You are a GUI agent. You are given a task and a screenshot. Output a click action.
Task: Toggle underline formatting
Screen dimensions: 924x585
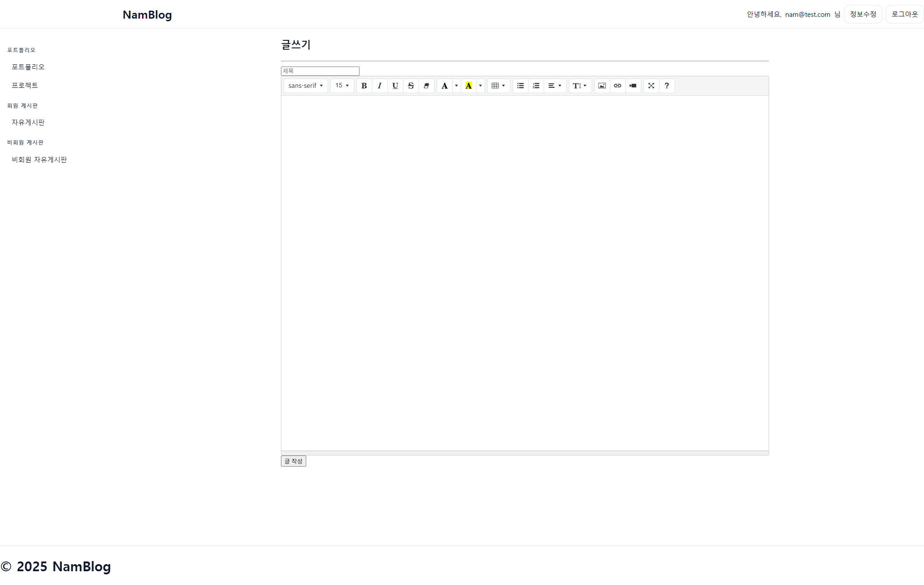pos(395,86)
